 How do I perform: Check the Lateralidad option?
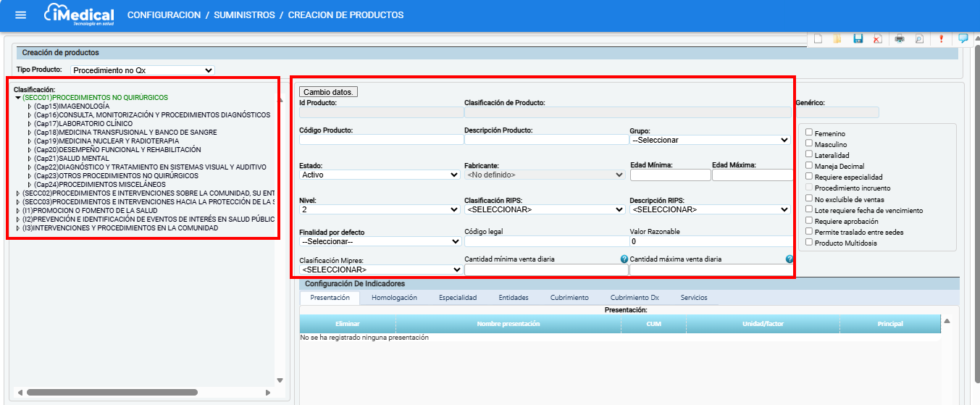pos(809,155)
